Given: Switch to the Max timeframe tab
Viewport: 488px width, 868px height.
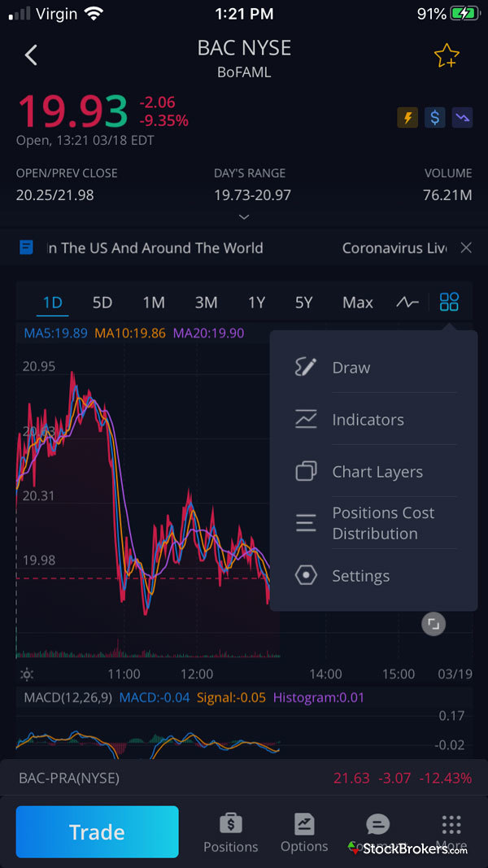Looking at the screenshot, I should 357,302.
